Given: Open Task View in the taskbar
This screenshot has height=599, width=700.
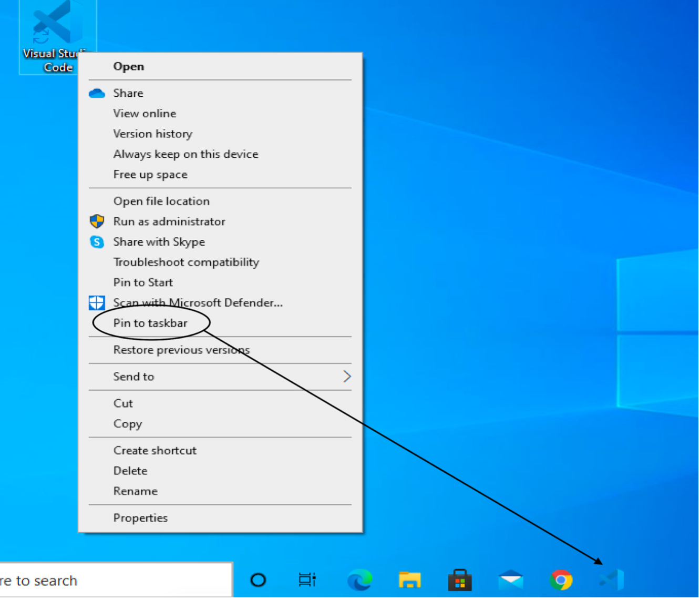Looking at the screenshot, I should point(307,580).
